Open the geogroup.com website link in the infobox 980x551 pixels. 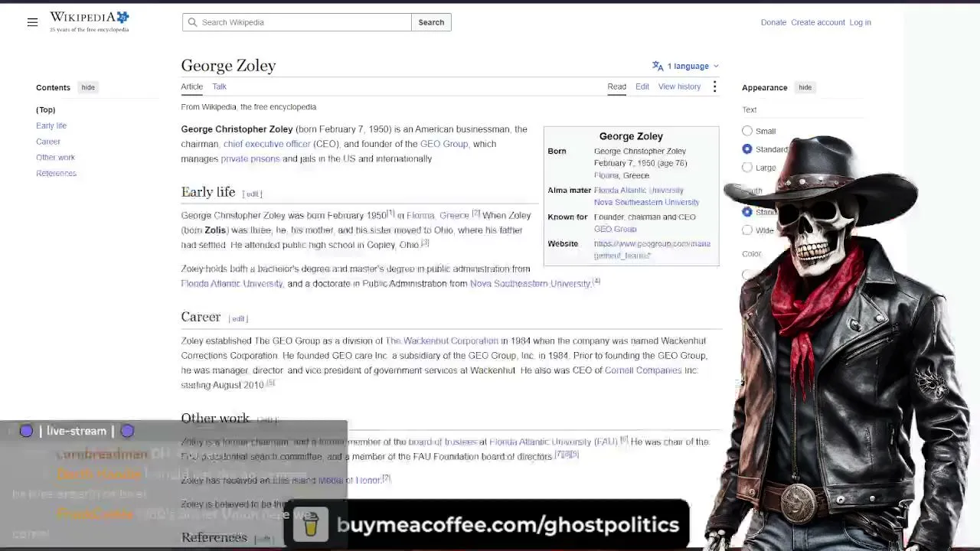coord(652,249)
